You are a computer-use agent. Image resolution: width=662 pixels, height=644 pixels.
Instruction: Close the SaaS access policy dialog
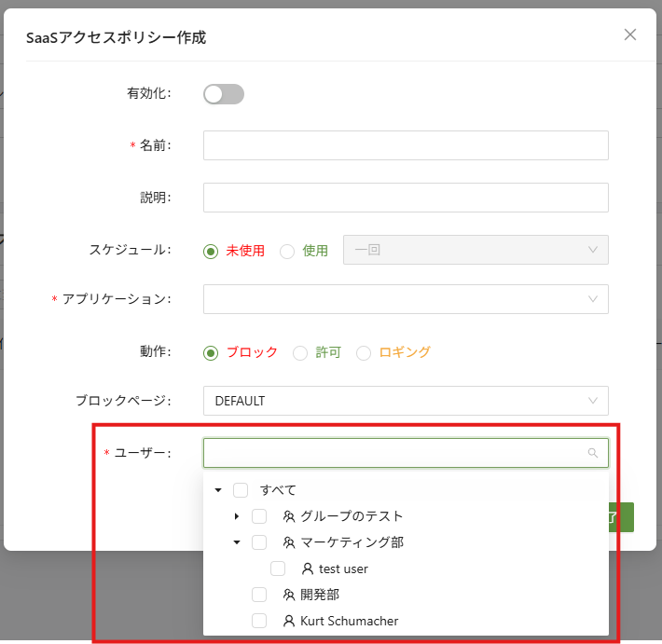630,35
